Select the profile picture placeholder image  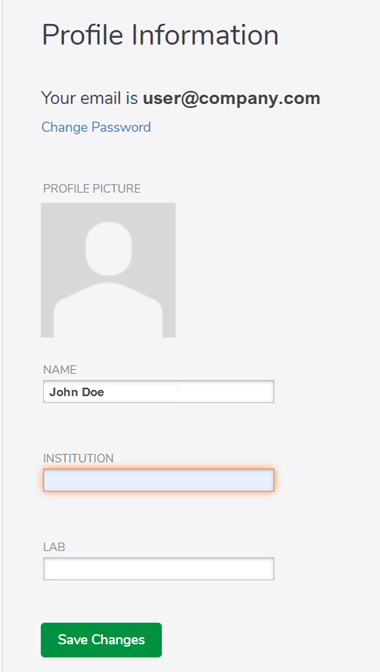108,270
